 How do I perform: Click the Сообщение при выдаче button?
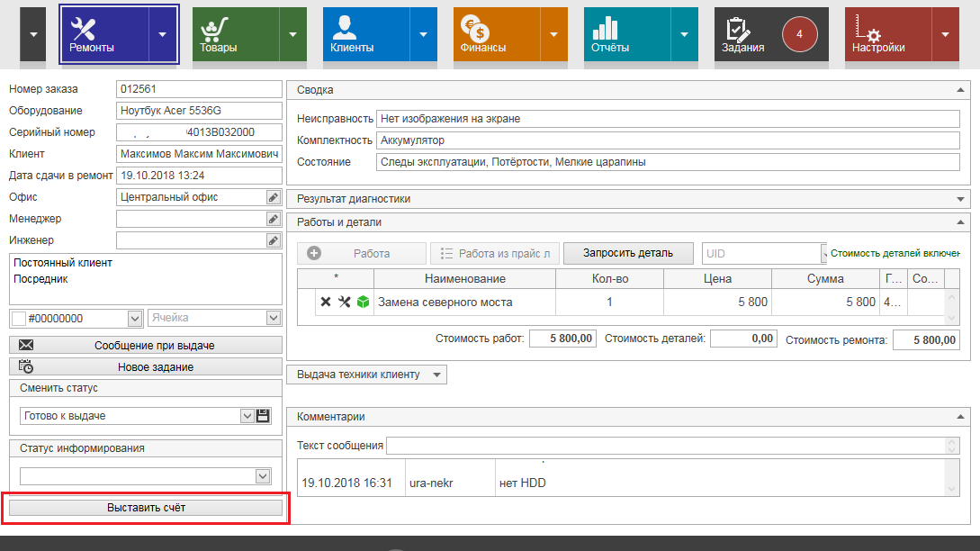tap(146, 345)
